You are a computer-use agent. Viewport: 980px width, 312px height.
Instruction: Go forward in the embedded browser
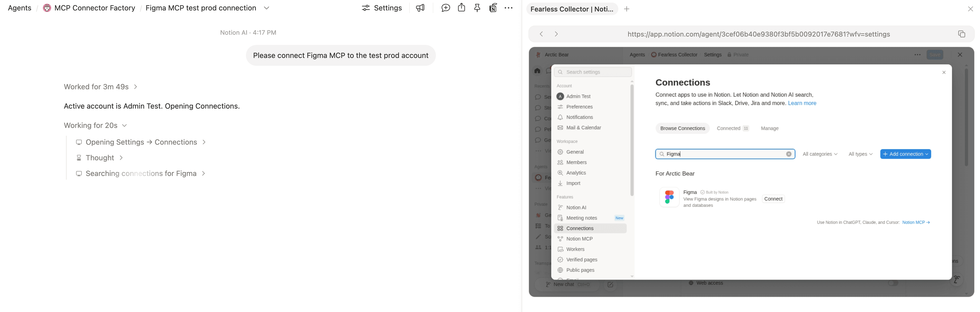click(557, 34)
